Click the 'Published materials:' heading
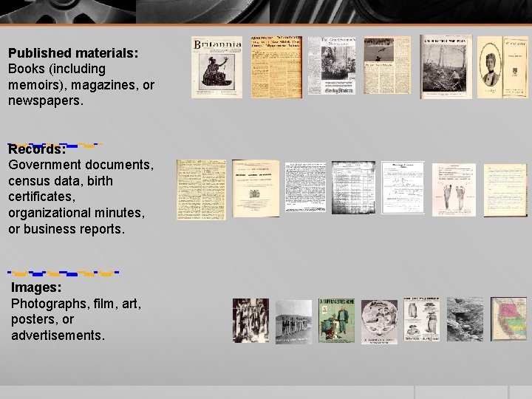The height and width of the screenshot is (399, 532). click(x=73, y=53)
